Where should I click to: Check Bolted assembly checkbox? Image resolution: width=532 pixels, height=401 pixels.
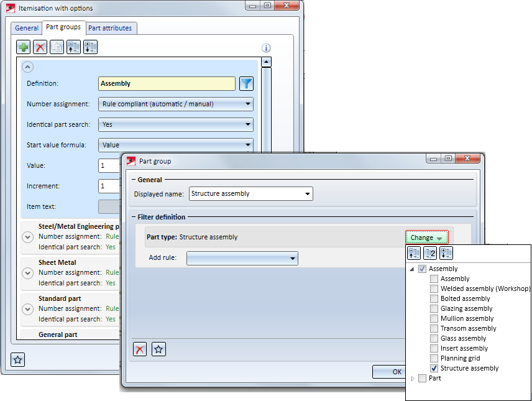(x=434, y=299)
